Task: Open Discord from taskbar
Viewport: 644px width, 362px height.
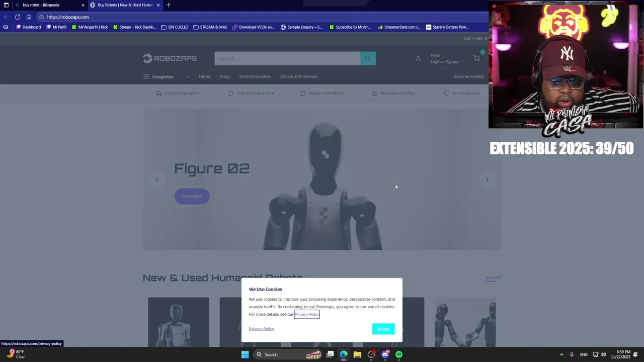Action: pyautogui.click(x=385, y=354)
